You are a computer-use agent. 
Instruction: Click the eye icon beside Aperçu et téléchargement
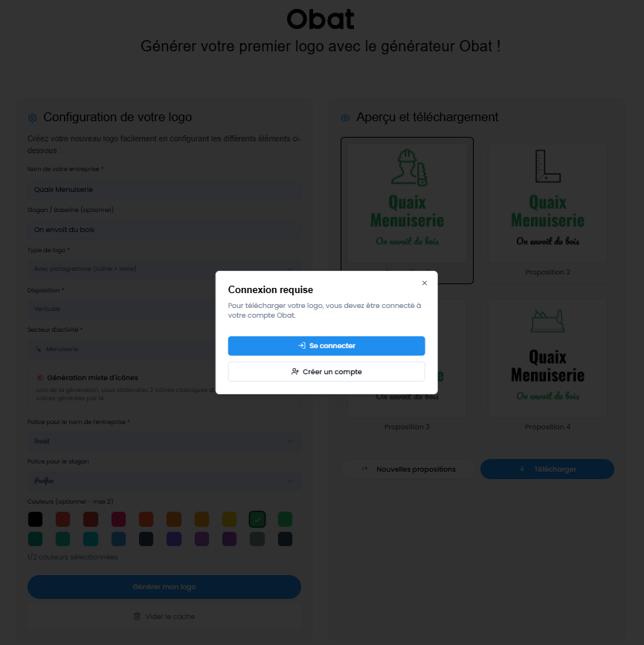coord(345,118)
